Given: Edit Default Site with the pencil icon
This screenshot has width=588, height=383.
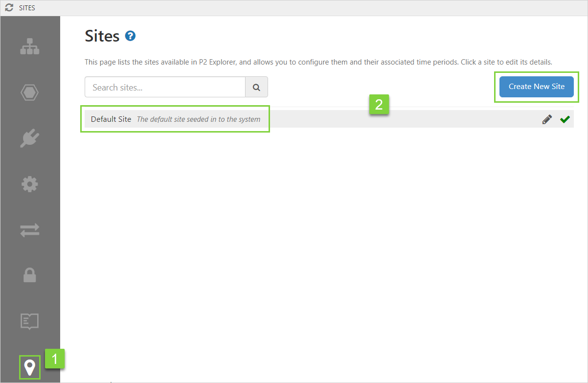Looking at the screenshot, I should (x=547, y=119).
